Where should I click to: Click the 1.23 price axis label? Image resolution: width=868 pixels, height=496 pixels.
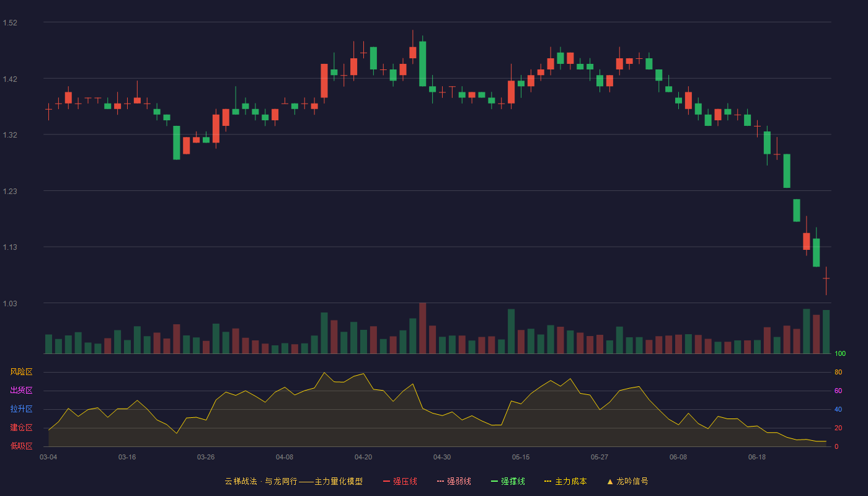coord(10,192)
